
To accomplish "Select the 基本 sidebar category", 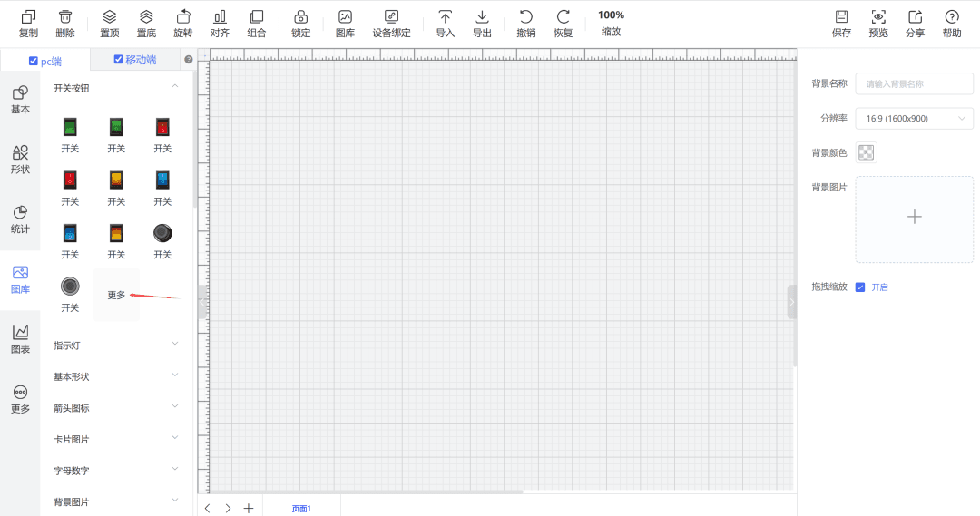I will click(x=20, y=100).
